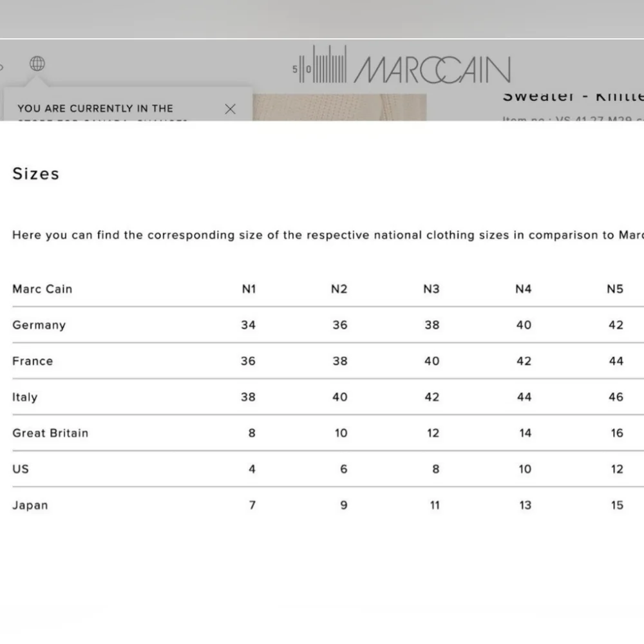
Task: Select US size 12 under N5
Action: [x=617, y=469]
